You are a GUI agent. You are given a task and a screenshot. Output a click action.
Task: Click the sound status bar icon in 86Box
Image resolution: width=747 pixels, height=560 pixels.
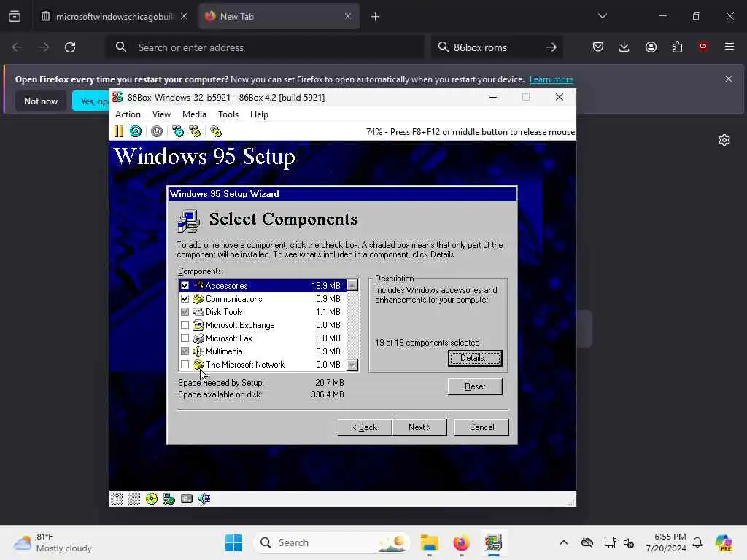pos(204,499)
